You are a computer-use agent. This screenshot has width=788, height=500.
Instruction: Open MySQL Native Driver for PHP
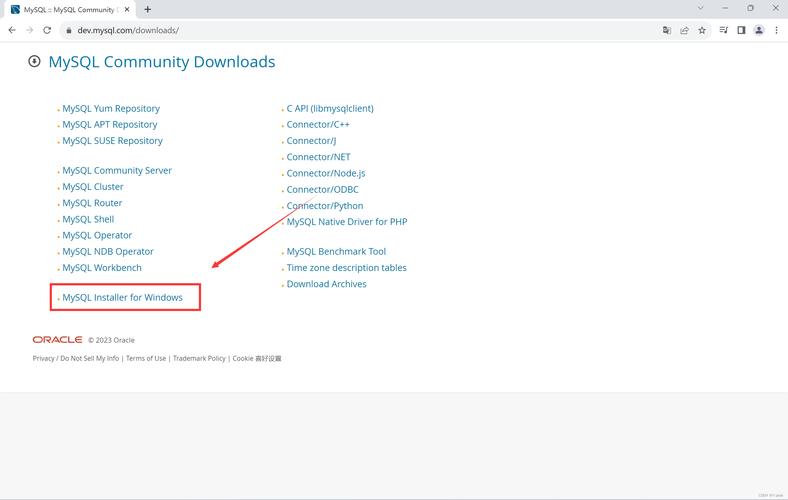(x=347, y=222)
